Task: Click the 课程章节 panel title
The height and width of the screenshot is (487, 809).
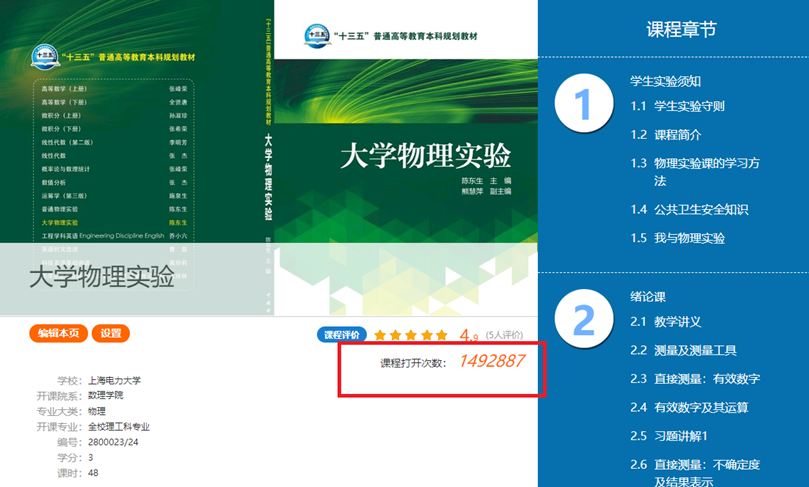Action: coord(681,29)
